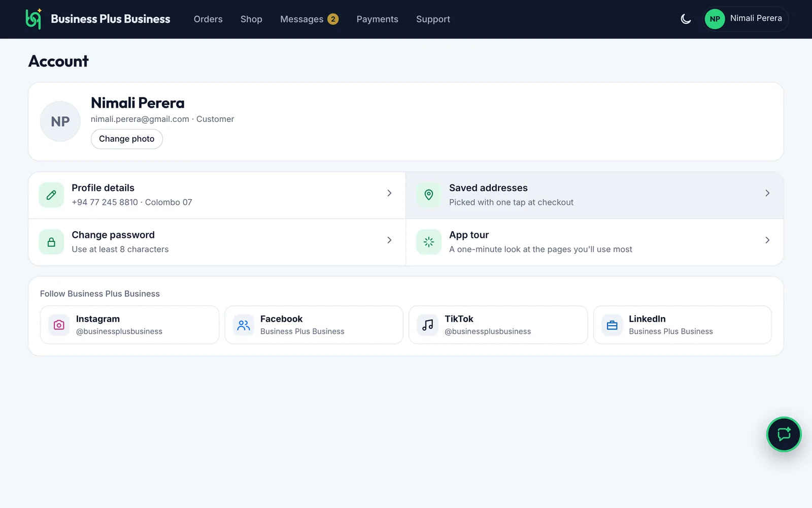
Task: Click the Account page heading
Action: coord(58,61)
